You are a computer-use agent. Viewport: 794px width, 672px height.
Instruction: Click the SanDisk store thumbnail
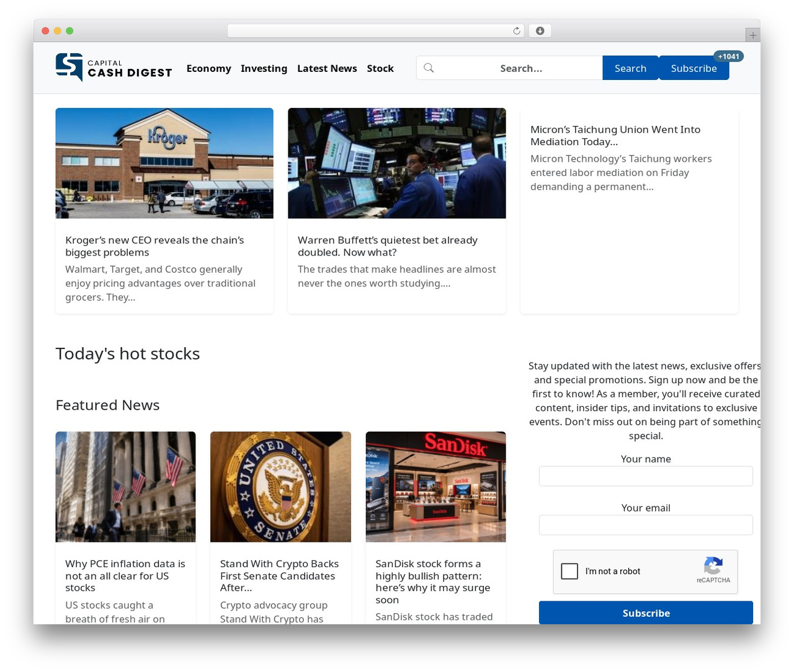pos(435,487)
